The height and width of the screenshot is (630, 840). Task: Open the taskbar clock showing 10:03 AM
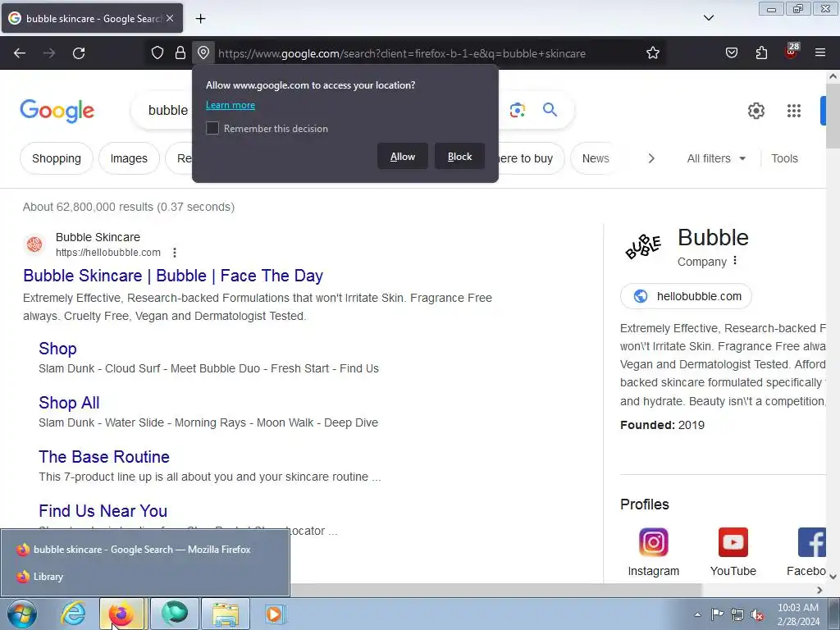pos(797,614)
